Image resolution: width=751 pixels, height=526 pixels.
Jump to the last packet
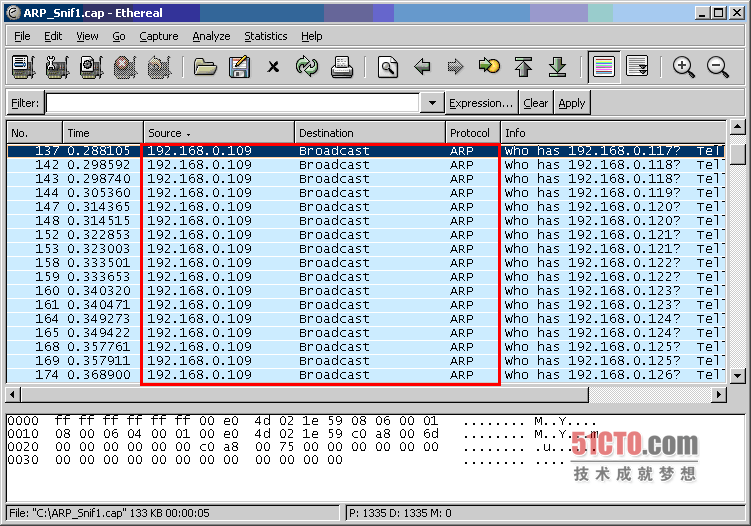pos(558,67)
